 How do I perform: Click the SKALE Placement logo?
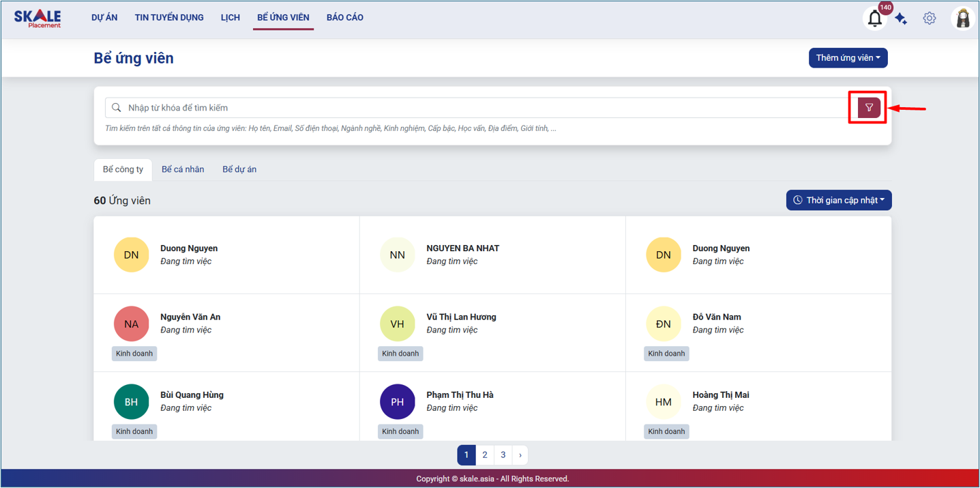coord(38,18)
